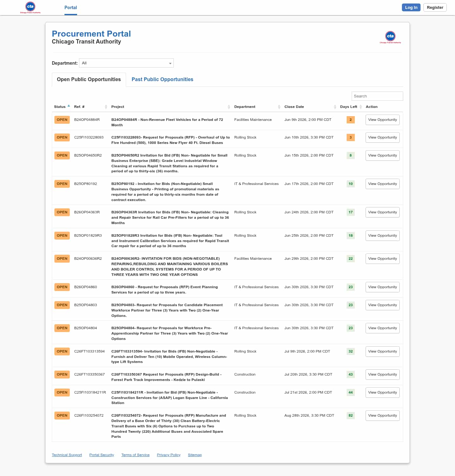Screen dimensions: 455x476
Task: Click the OPEN status badge for B24OP04884R
Action: (62, 120)
